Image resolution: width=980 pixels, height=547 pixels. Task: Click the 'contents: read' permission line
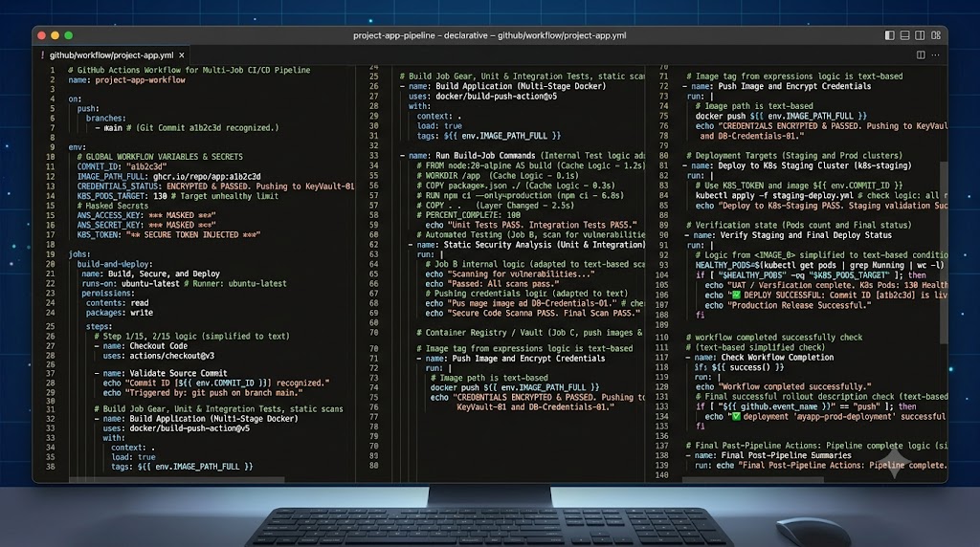point(118,303)
